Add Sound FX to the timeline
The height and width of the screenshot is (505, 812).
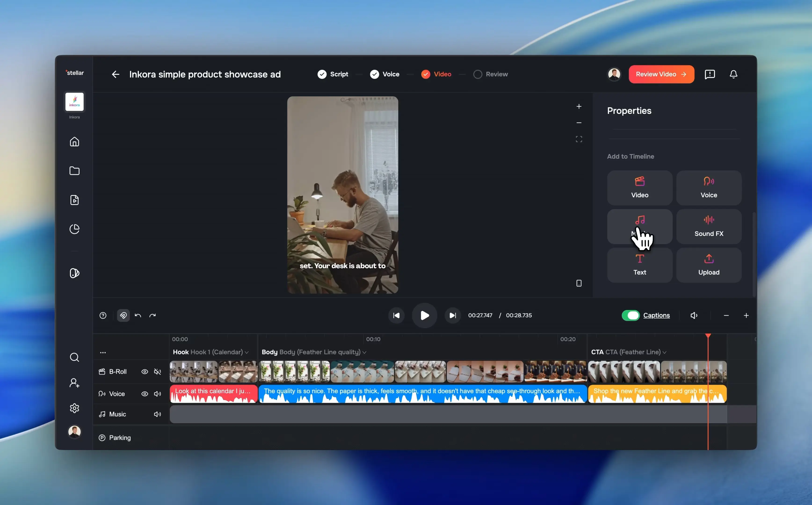pyautogui.click(x=708, y=227)
